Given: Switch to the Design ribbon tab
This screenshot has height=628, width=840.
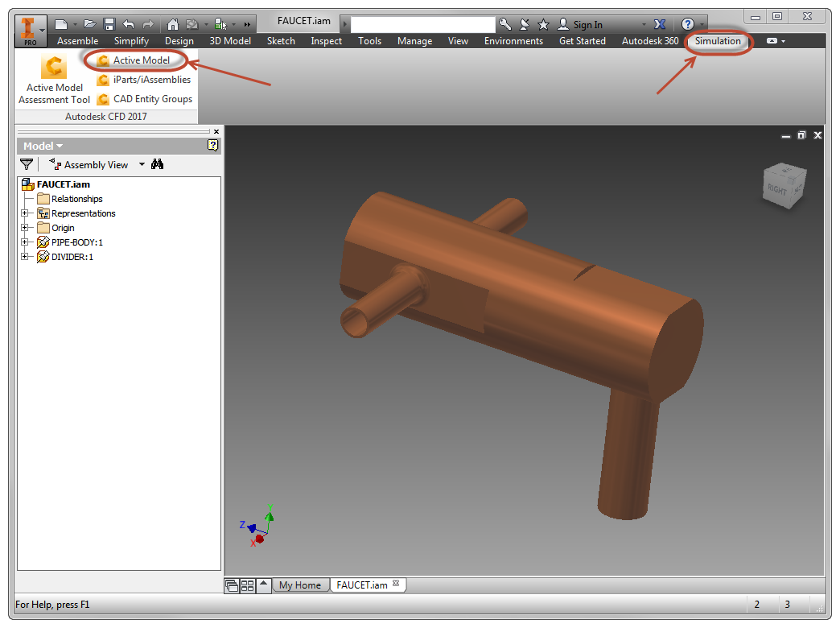Looking at the screenshot, I should click(179, 41).
